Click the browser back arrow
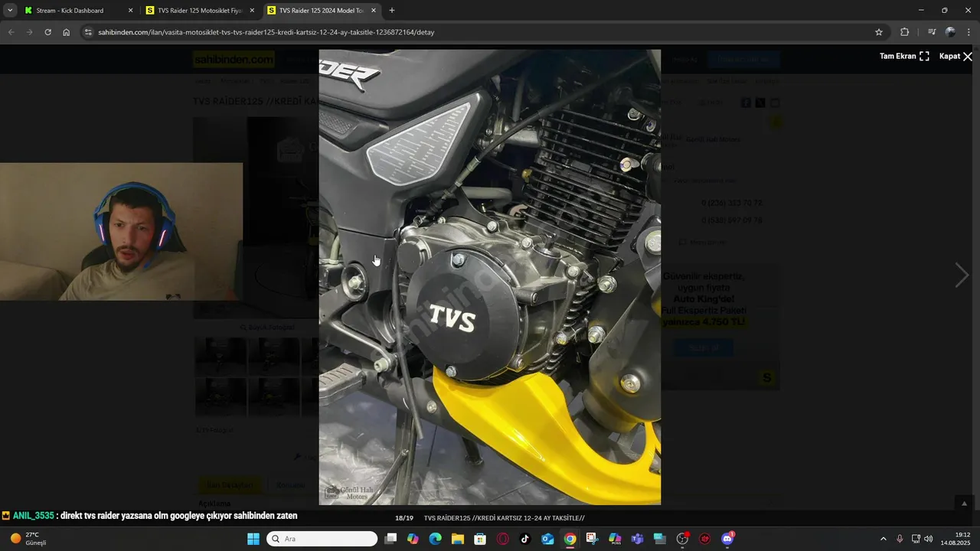Screen dimensions: 980x551 pos(11,32)
